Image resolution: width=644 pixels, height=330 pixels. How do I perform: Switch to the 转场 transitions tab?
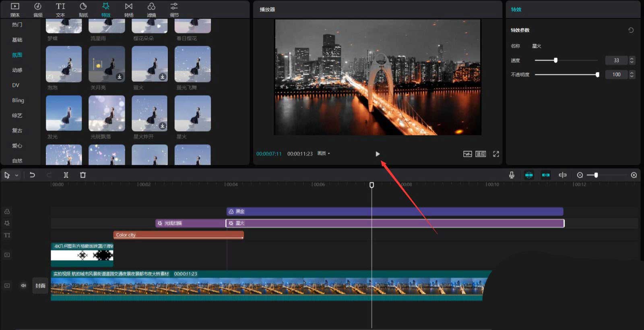point(129,10)
